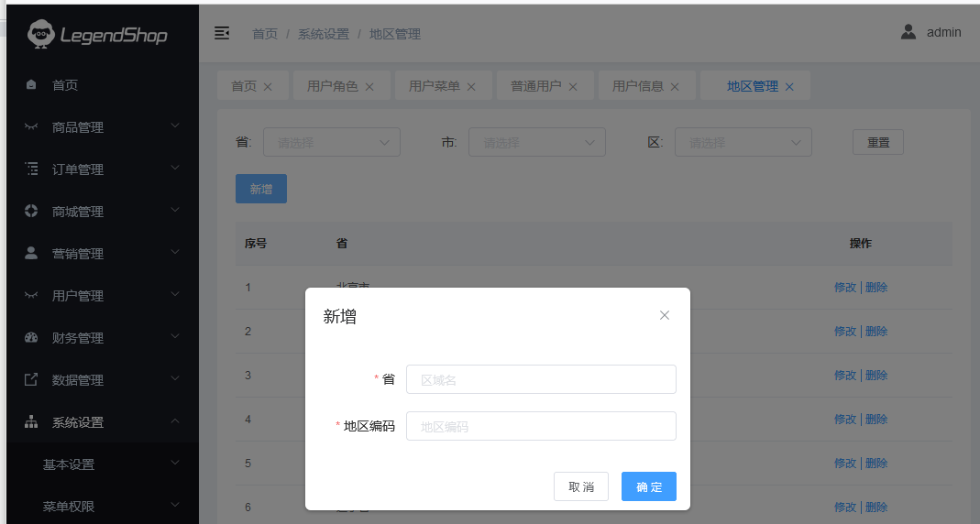Close the 用户角色 tab via its X

coord(369,87)
